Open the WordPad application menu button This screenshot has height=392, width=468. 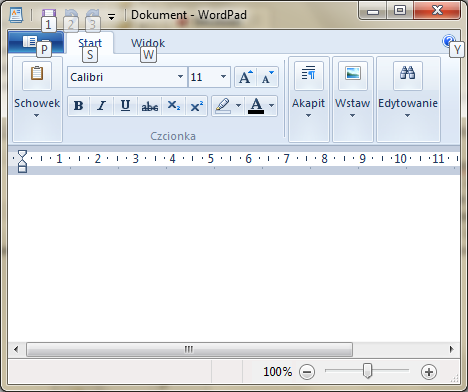(x=36, y=42)
